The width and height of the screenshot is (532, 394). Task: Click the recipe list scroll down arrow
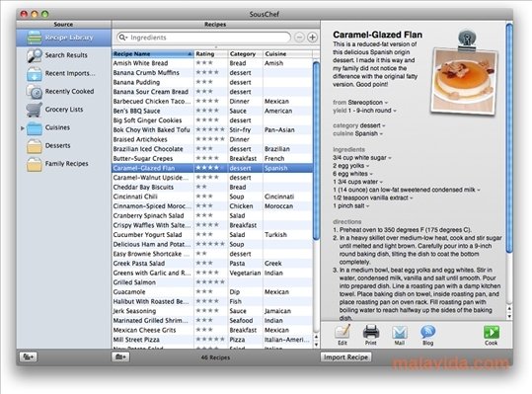pyautogui.click(x=316, y=345)
